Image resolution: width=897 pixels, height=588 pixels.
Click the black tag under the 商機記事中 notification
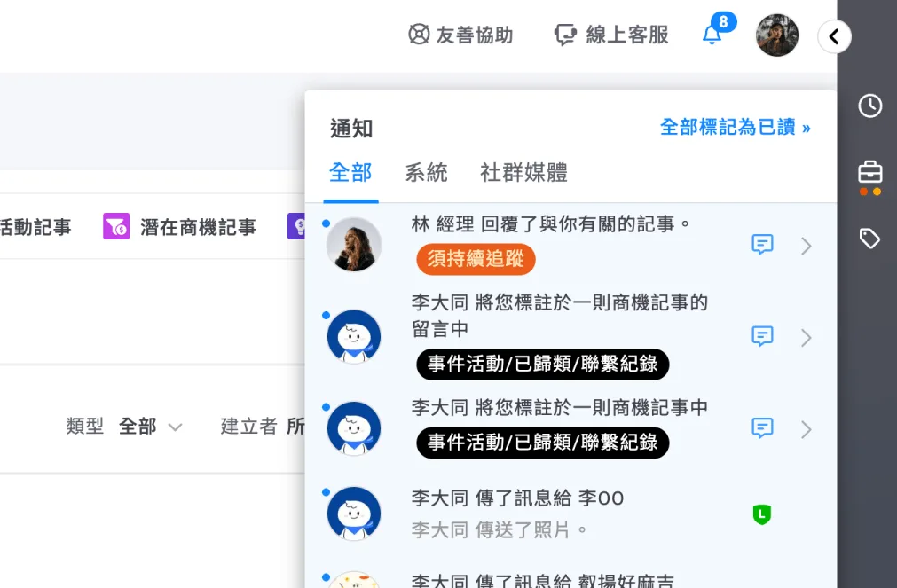543,443
